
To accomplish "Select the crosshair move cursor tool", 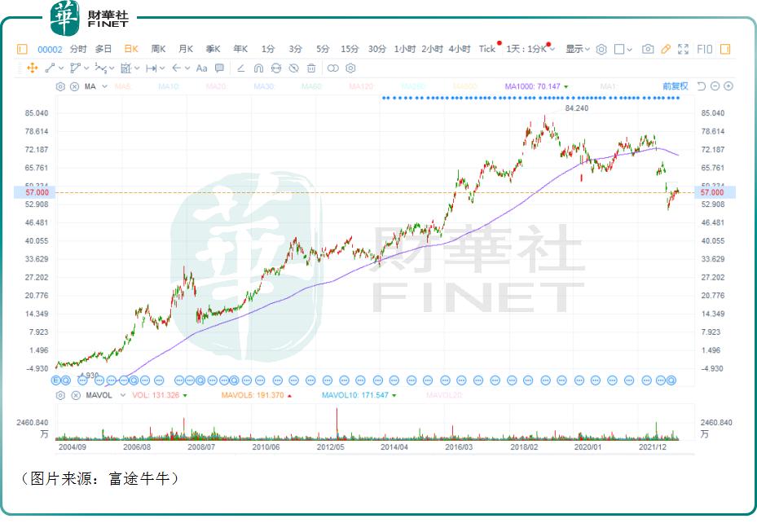I will click(x=33, y=68).
